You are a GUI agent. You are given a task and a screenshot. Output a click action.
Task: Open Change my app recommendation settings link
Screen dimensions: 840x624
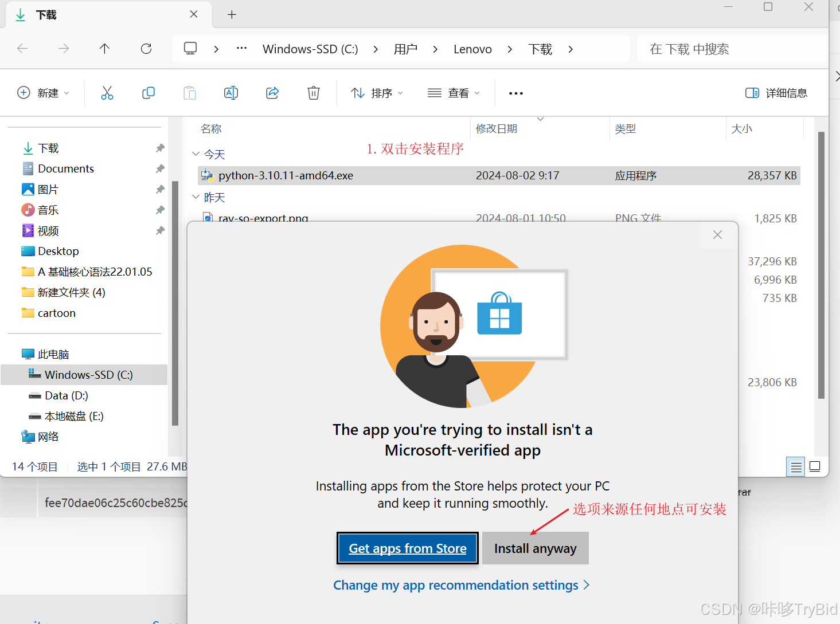tap(462, 585)
